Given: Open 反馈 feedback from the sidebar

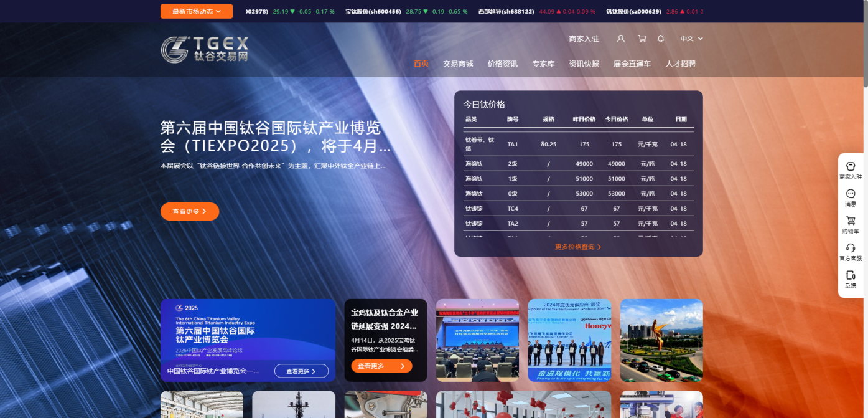Looking at the screenshot, I should click(x=851, y=279).
